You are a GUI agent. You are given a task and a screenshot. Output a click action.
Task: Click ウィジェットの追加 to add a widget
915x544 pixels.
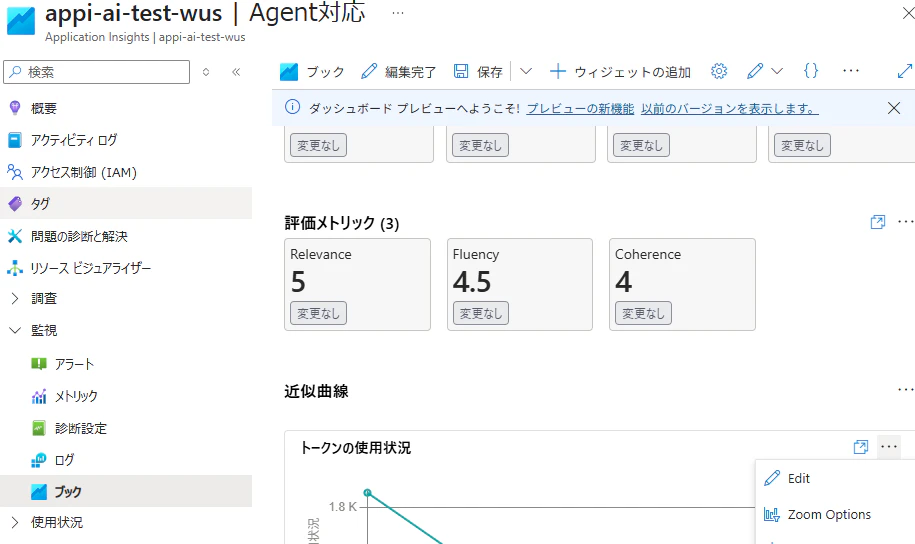pyautogui.click(x=620, y=72)
